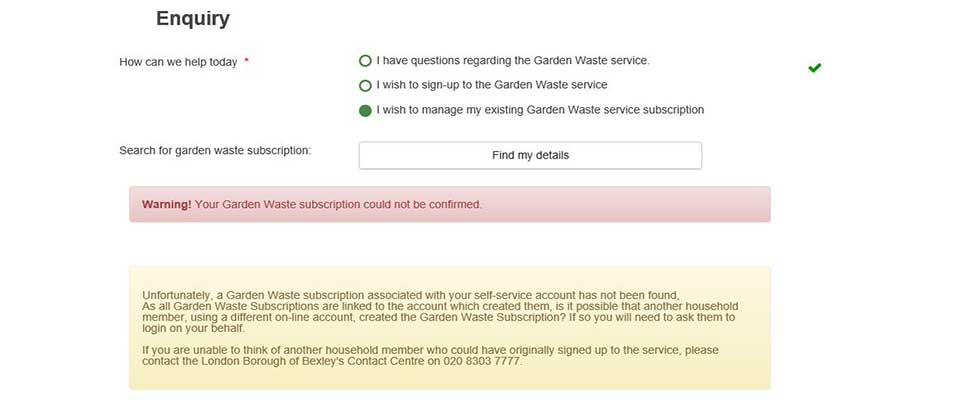The height and width of the screenshot is (400, 958).
Task: Click "subscription could not be confirmed" alert message
Action: tap(338, 204)
